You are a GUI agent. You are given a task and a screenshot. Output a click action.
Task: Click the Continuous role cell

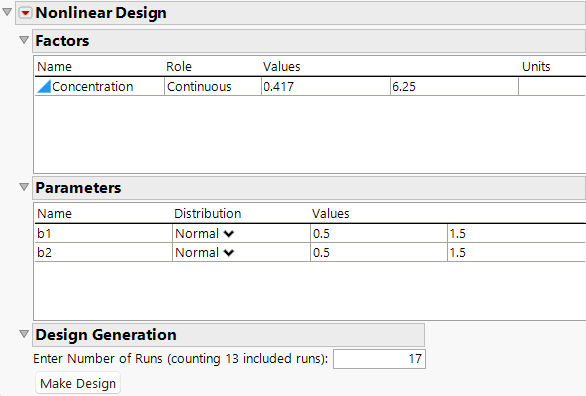coord(213,87)
